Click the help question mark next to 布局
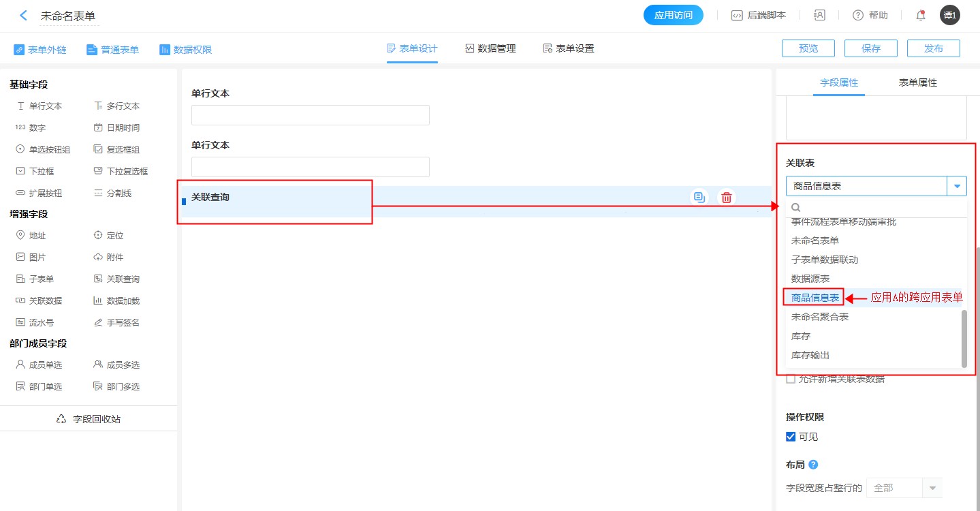 tap(812, 465)
